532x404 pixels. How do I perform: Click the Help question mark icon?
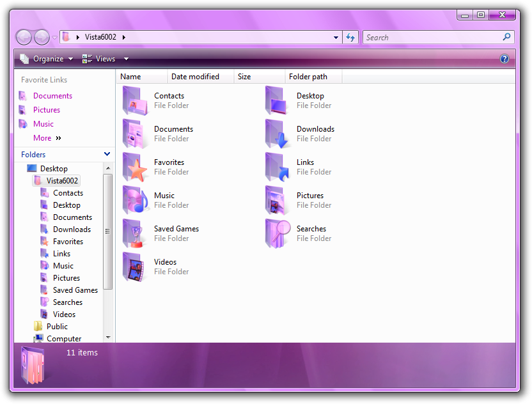(505, 59)
